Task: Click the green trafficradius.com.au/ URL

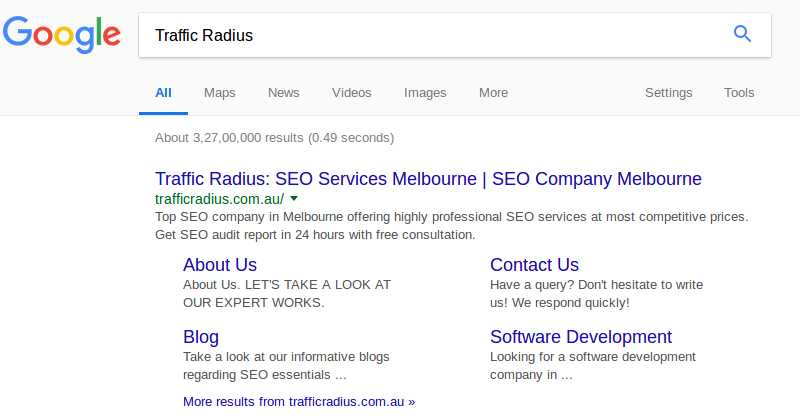Action: point(219,199)
